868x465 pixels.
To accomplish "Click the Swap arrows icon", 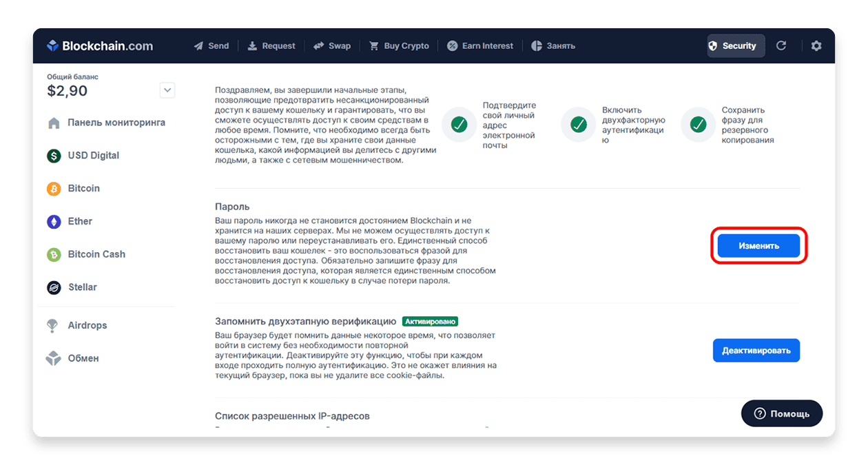I will 319,46.
